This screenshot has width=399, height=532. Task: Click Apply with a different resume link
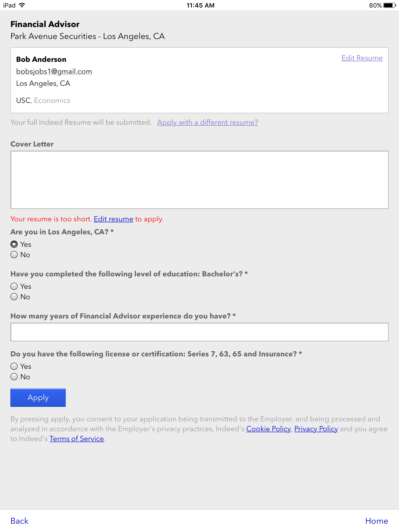tap(207, 122)
